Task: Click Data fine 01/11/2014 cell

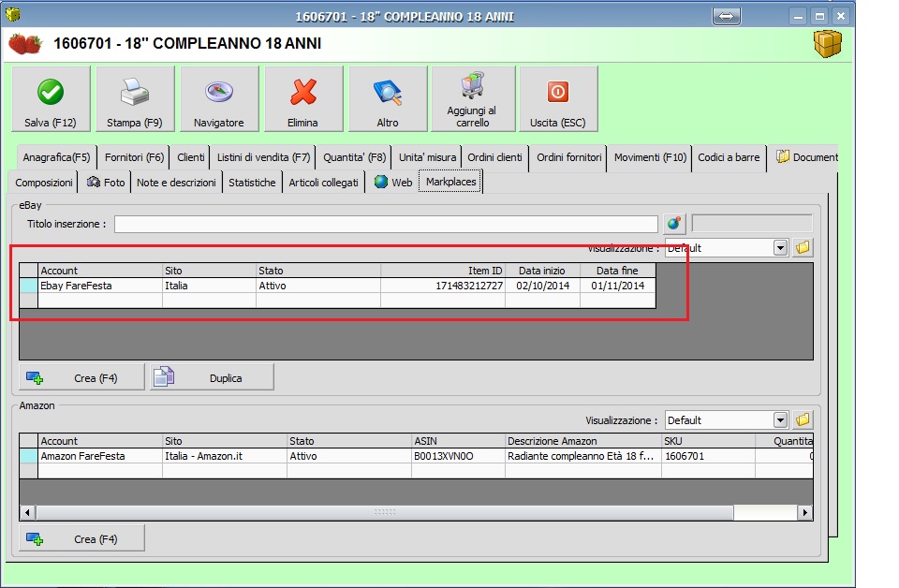Action: (x=617, y=286)
